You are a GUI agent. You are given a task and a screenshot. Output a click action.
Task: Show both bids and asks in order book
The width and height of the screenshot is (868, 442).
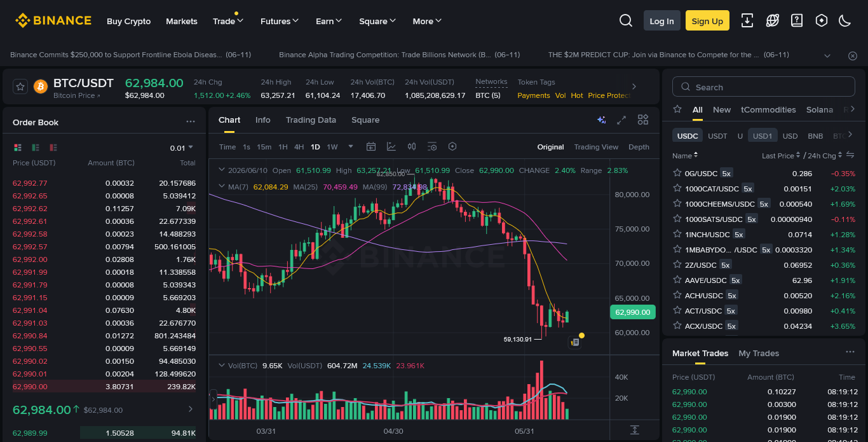(18, 148)
